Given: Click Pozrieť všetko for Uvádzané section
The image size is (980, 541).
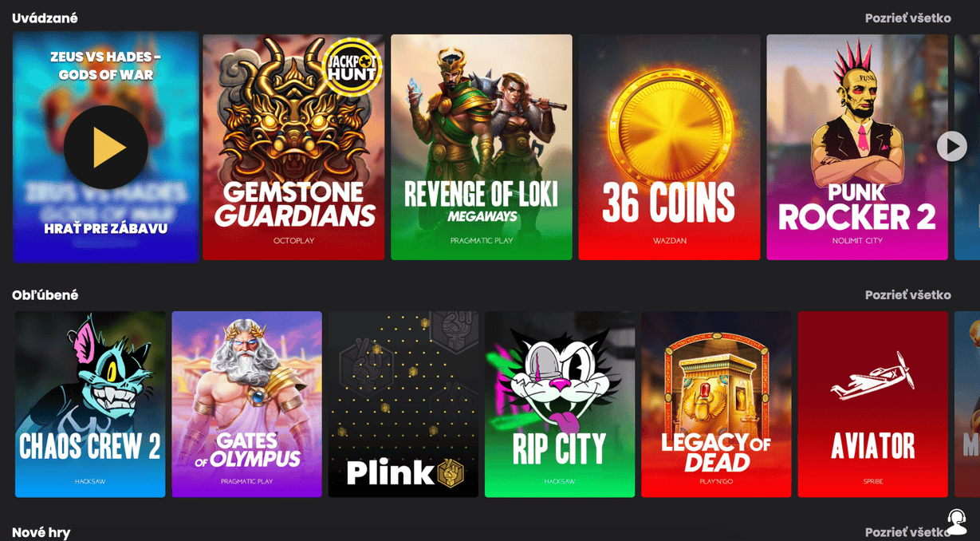Looking at the screenshot, I should (x=908, y=18).
